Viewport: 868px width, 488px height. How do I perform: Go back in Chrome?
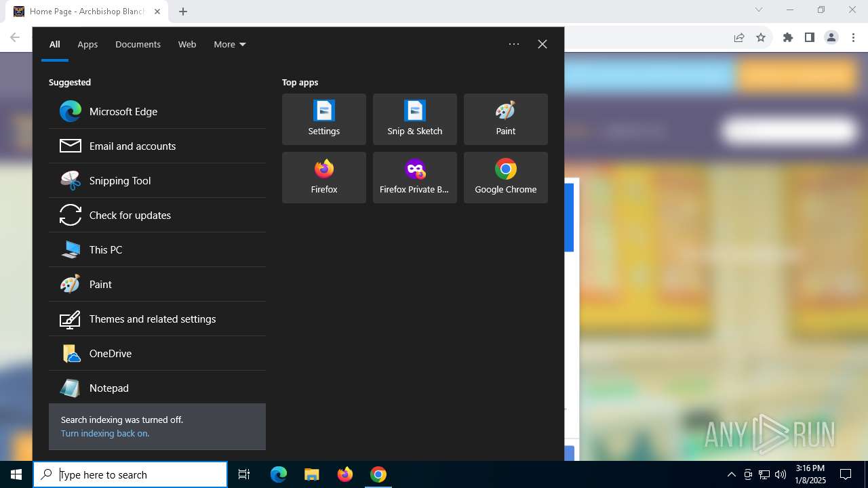click(x=15, y=38)
